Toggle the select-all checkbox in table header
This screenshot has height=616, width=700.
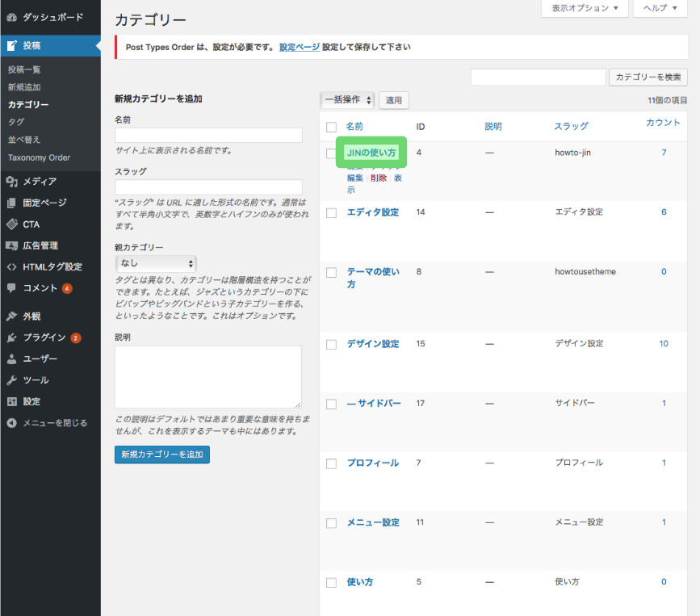[x=331, y=128]
